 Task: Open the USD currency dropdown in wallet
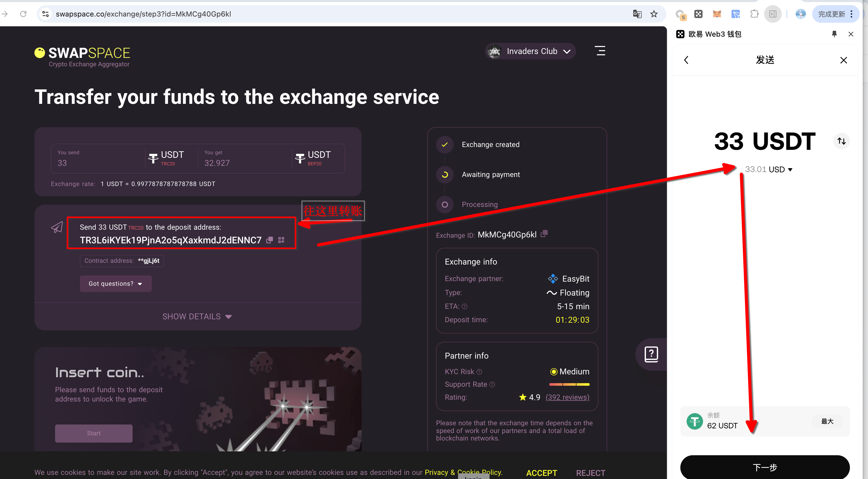[790, 169]
